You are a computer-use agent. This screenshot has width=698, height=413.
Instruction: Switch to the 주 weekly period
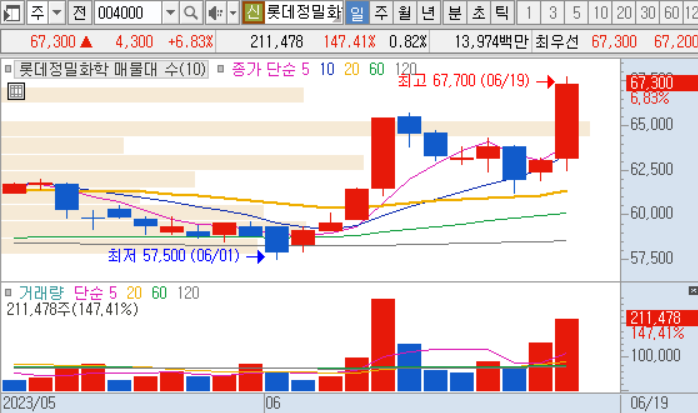point(381,12)
